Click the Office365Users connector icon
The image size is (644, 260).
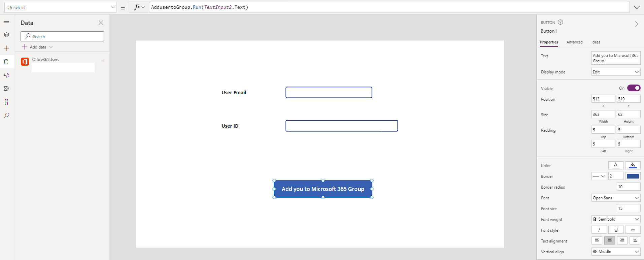25,62
